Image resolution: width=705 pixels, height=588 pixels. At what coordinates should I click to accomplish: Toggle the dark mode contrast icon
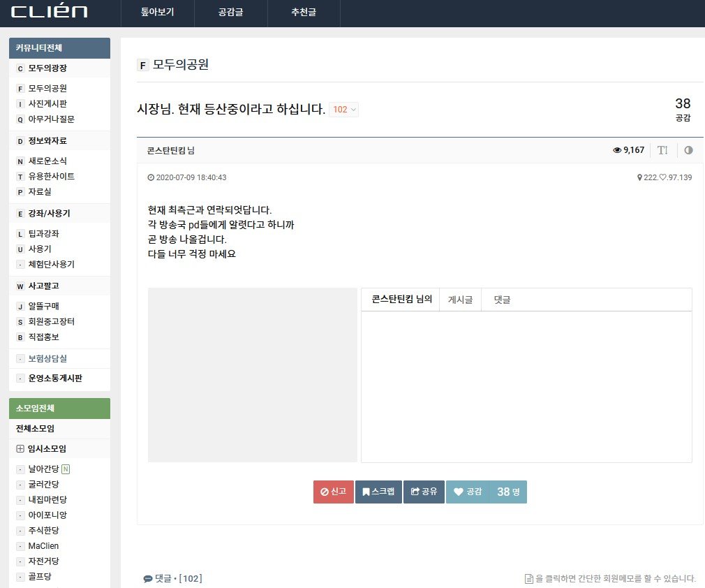click(x=688, y=150)
